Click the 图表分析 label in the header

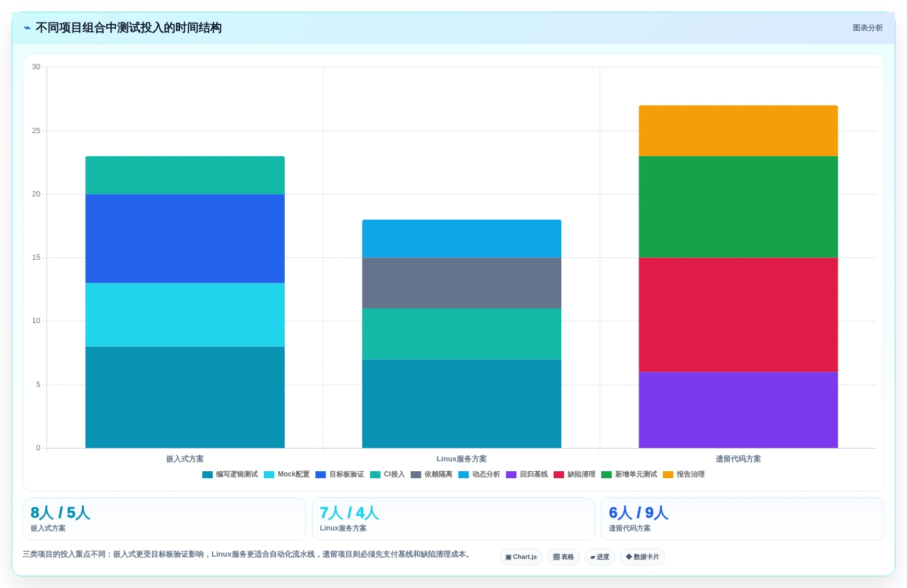click(867, 28)
